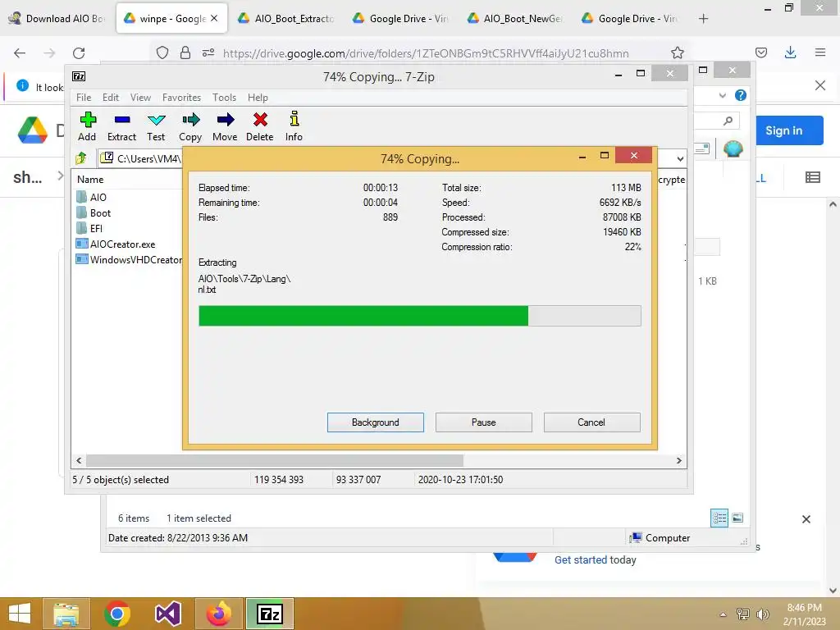Open Firefox from taskbar
This screenshot has width=840, height=630.
[x=218, y=614]
